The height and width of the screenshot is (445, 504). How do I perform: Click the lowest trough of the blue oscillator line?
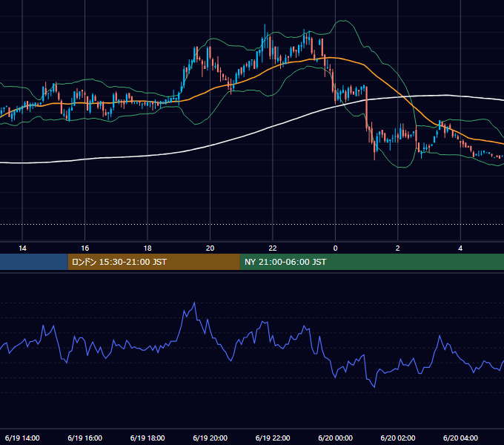374,387
